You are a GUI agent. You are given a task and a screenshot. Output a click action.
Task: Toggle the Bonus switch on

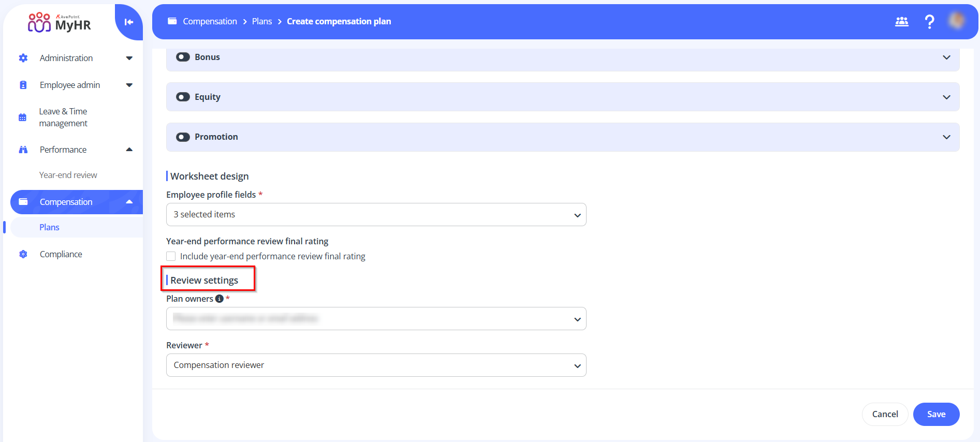tap(183, 57)
